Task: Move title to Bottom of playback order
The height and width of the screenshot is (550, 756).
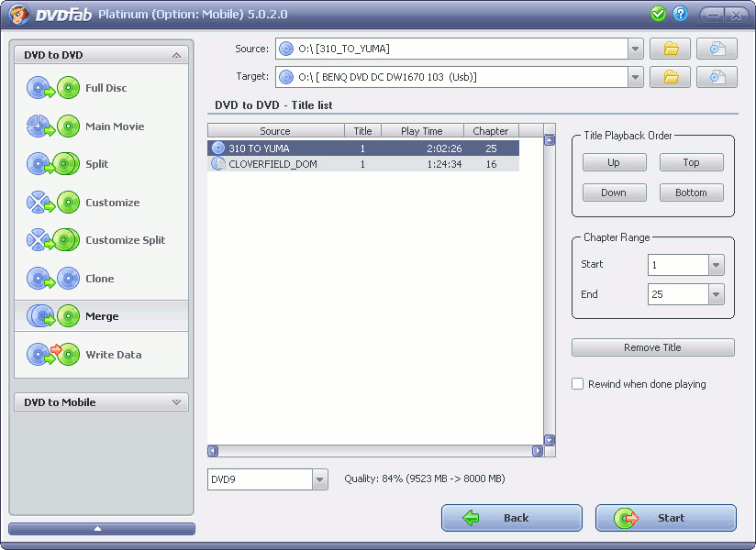Action: click(x=692, y=192)
